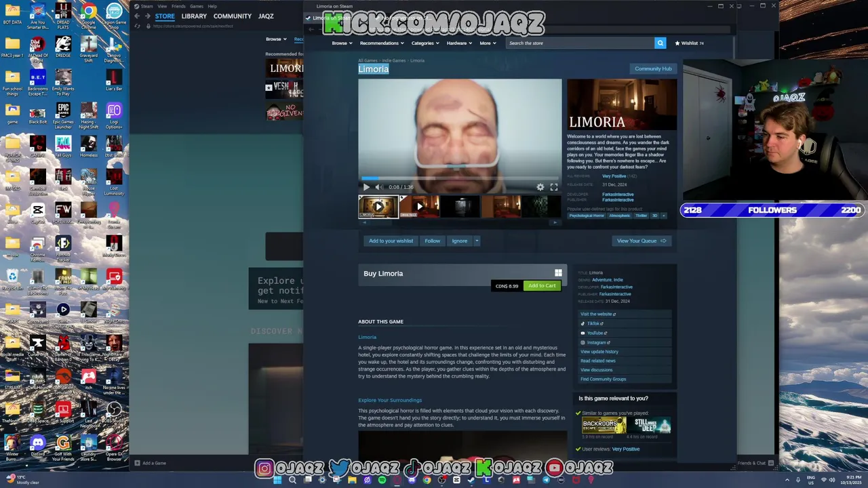This screenshot has width=868, height=488.
Task: Seek on the trailer progress bar
Action: tap(460, 179)
